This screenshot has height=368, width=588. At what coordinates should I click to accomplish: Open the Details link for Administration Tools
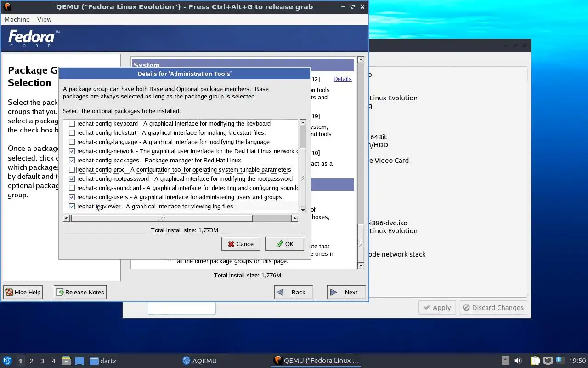point(342,79)
